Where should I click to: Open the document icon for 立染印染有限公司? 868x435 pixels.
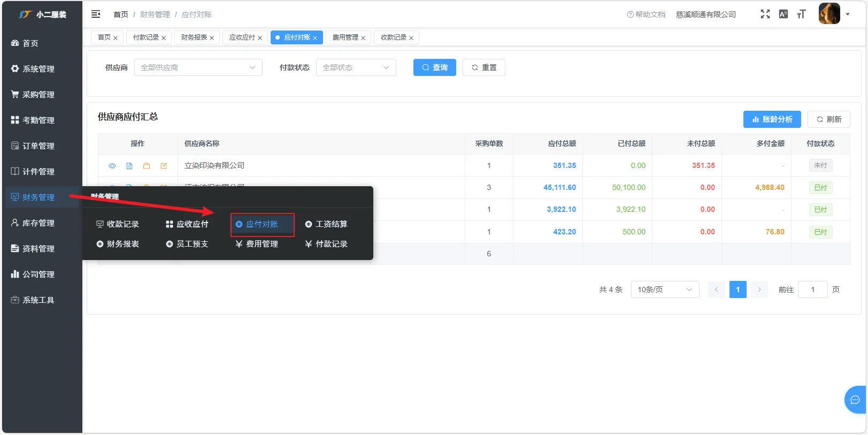coord(129,166)
